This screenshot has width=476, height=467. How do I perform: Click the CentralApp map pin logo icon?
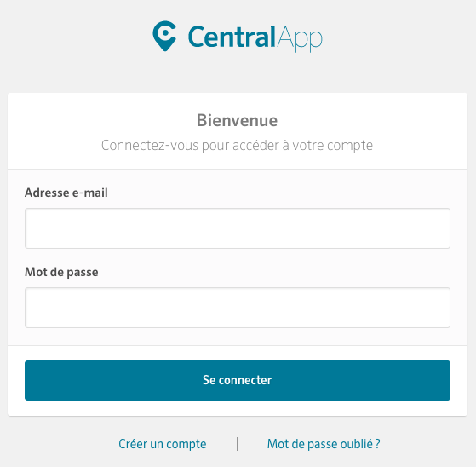point(164,36)
